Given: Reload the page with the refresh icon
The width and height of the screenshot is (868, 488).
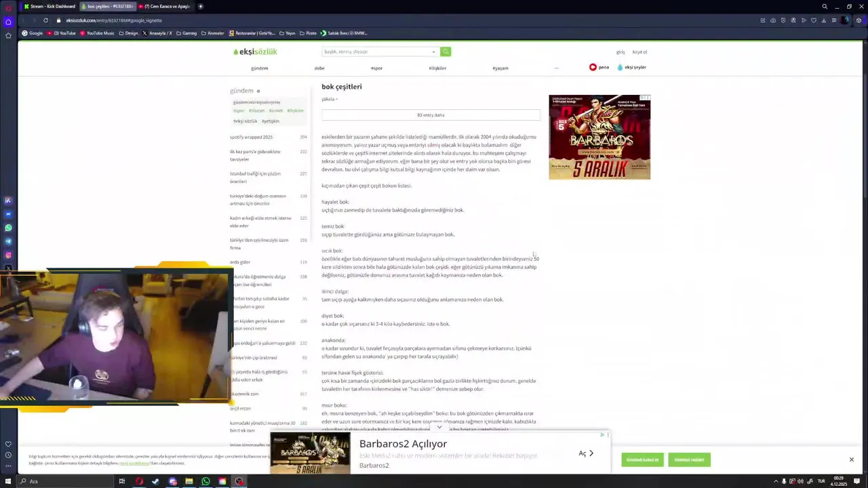Looking at the screenshot, I should tap(45, 20).
